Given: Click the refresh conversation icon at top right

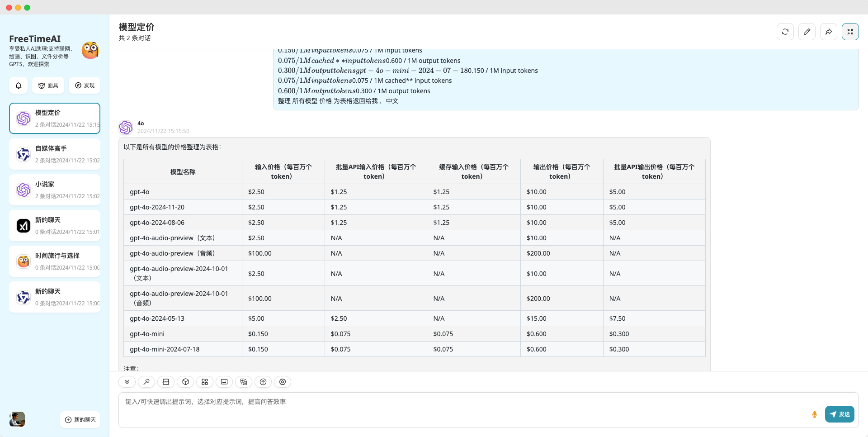Looking at the screenshot, I should click(x=785, y=32).
